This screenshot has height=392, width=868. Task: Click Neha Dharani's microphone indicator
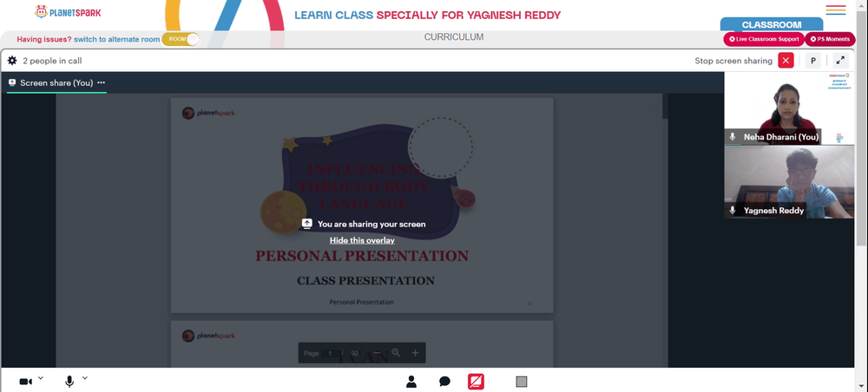pos(733,136)
